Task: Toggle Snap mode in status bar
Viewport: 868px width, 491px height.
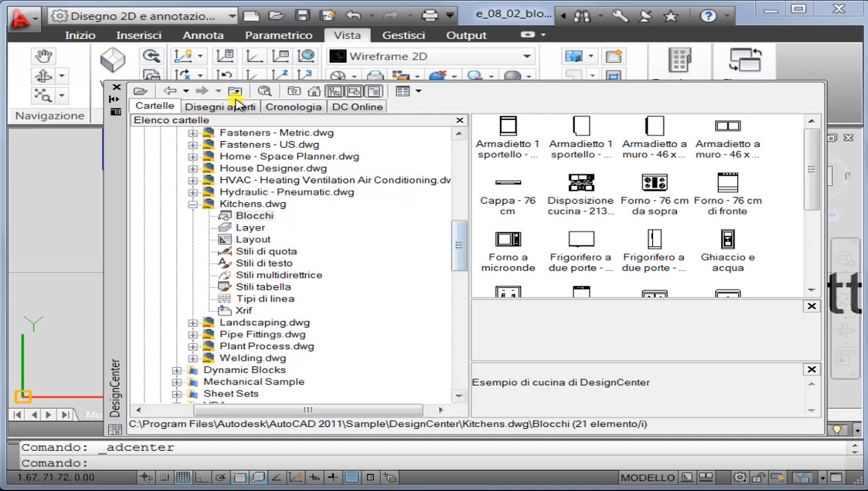Action: 164,477
